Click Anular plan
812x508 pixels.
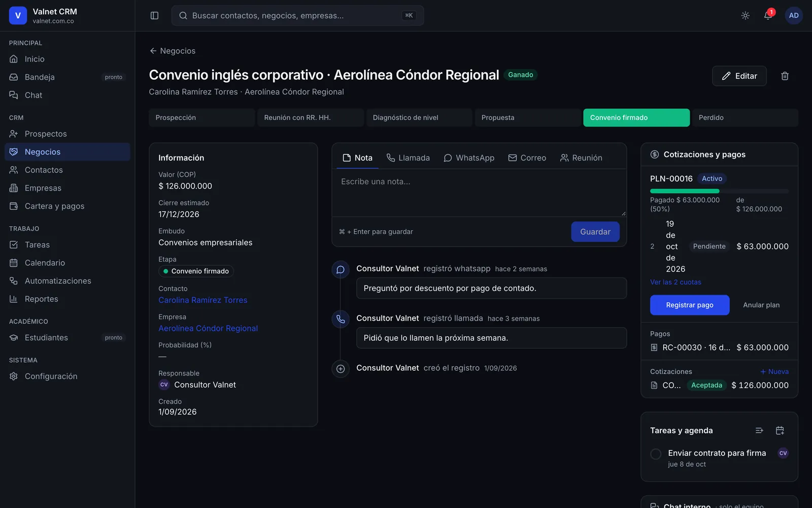point(761,305)
